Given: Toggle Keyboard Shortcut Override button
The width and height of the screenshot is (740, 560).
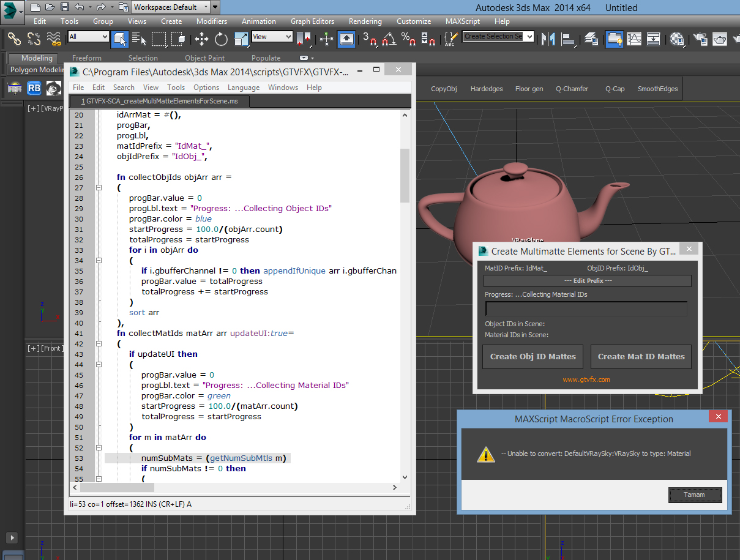Looking at the screenshot, I should click(346, 39).
